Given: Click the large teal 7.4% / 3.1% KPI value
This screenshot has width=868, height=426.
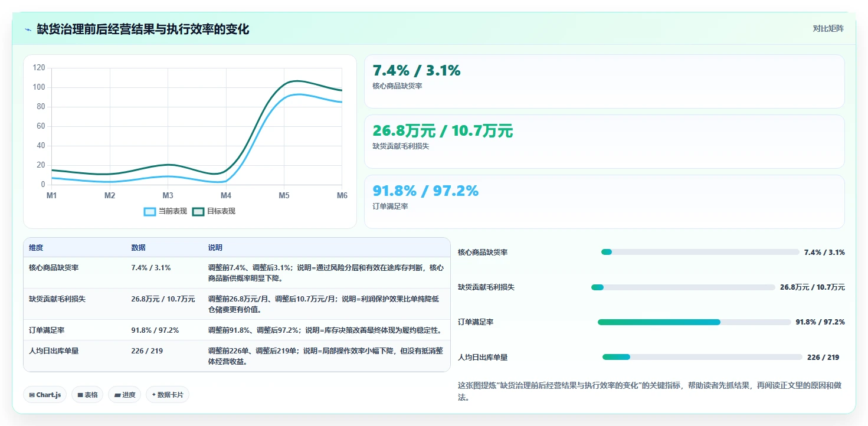Looking at the screenshot, I should (417, 70).
